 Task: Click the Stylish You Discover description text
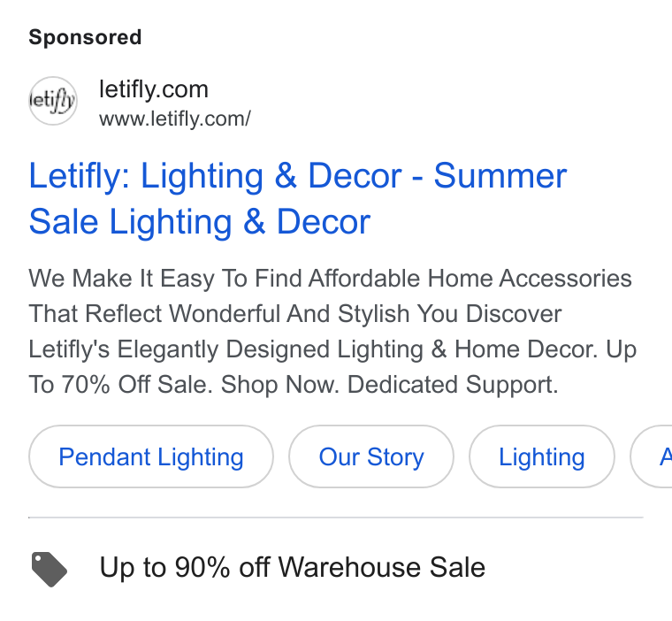point(449,313)
